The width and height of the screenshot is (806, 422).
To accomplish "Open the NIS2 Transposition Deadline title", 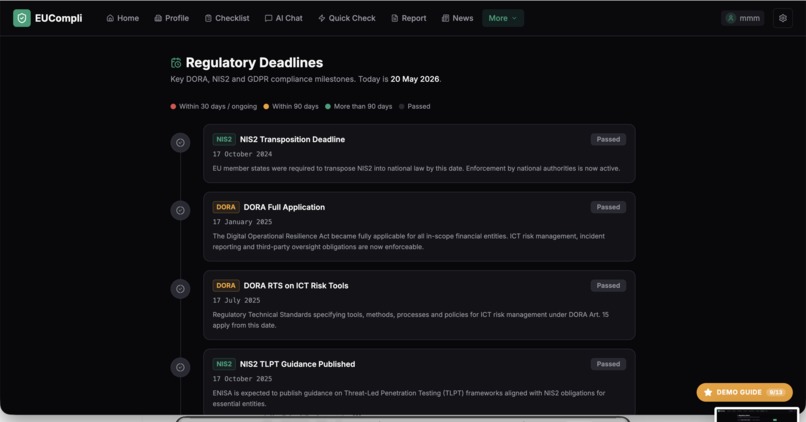I will (292, 139).
